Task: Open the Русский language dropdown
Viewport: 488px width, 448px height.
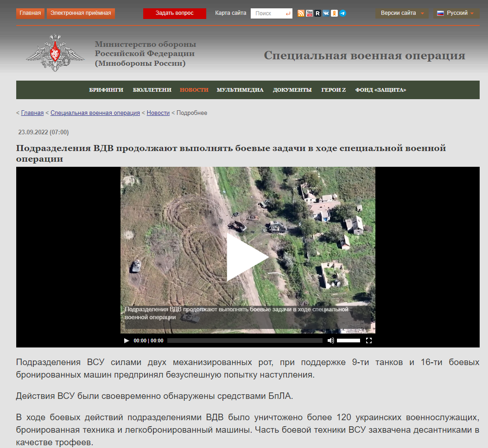Action: (456, 13)
